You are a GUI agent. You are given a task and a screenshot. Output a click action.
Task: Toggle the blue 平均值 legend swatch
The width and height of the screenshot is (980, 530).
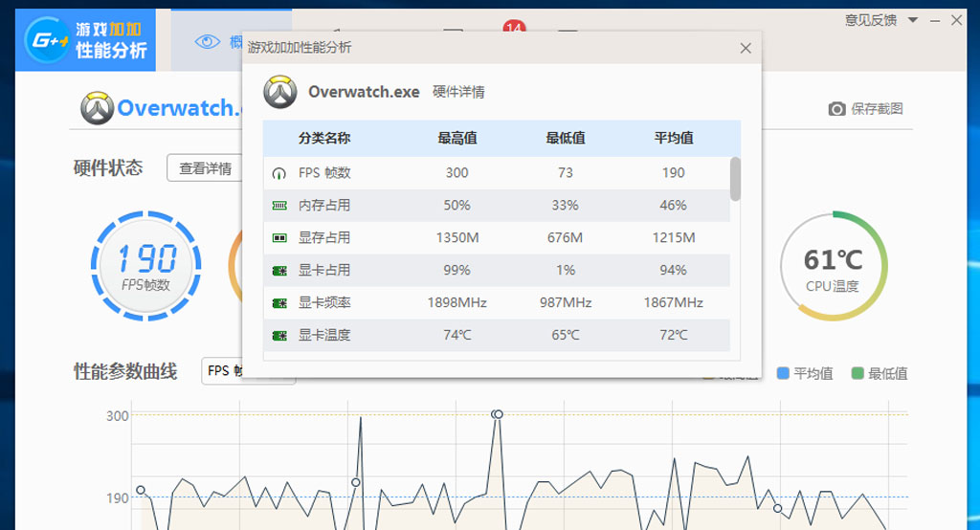(x=783, y=373)
